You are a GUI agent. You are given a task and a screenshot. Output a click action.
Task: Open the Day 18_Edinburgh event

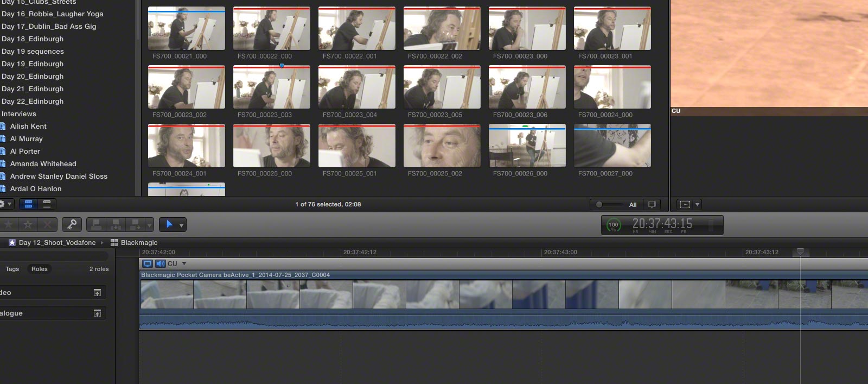tap(33, 39)
